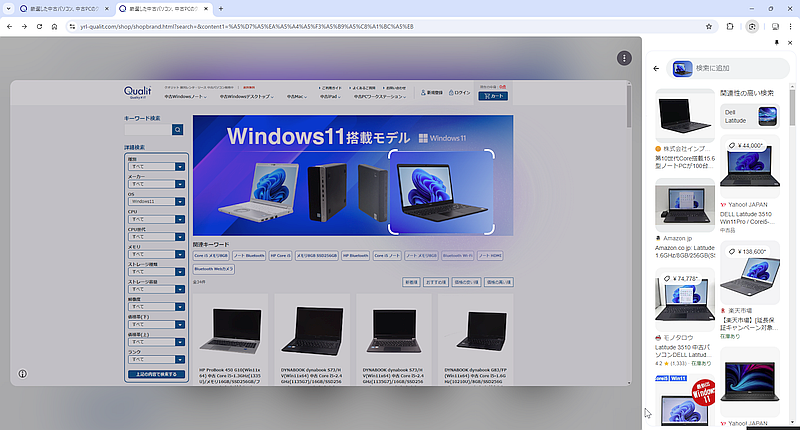This screenshot has height=430, width=800.
Task: Click the 'ノート HDMI' keyword tag
Action: pos(490,256)
